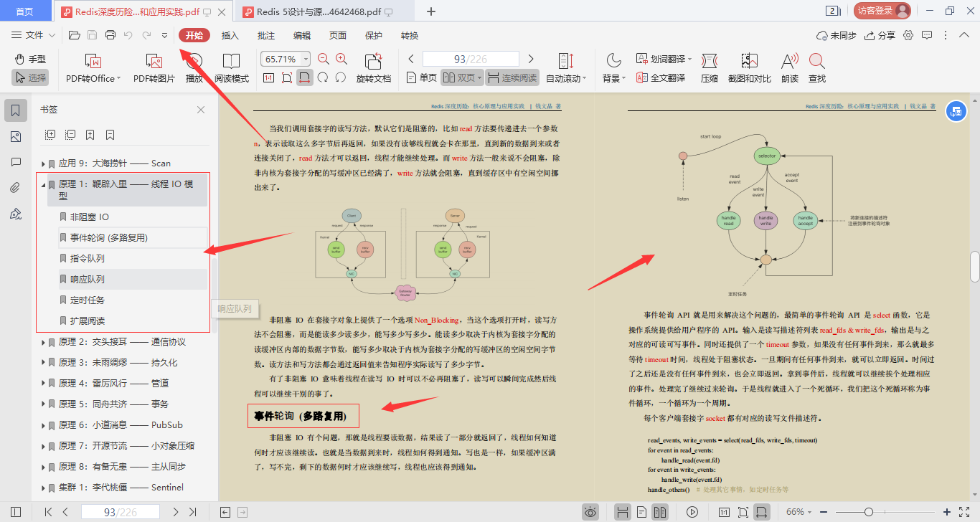Open the 事件轮询 (多路复用) bookmark
The image size is (980, 522).
point(131,237)
